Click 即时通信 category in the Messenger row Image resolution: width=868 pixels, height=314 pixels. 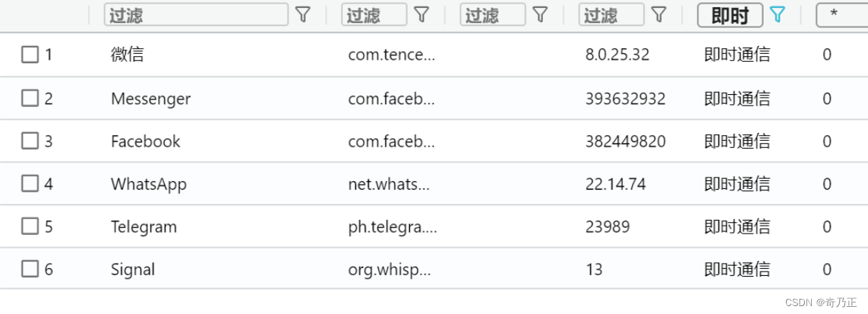[x=737, y=98]
